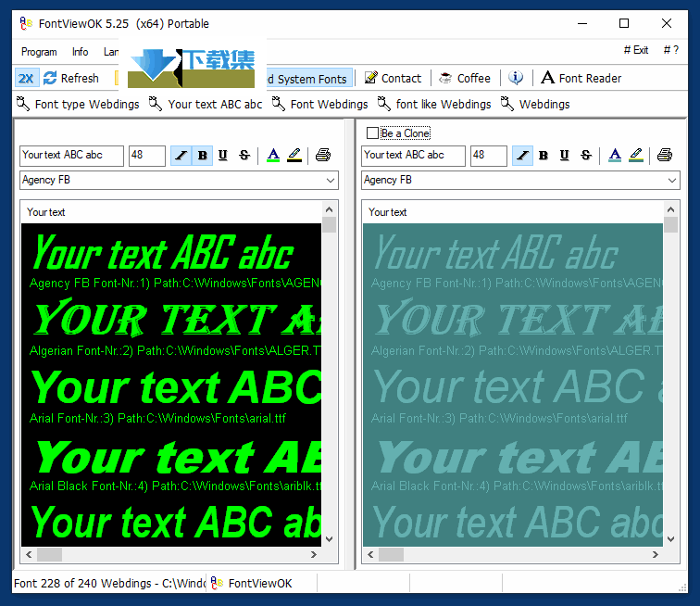Print the left pane font list
The width and height of the screenshot is (700, 606).
click(323, 156)
